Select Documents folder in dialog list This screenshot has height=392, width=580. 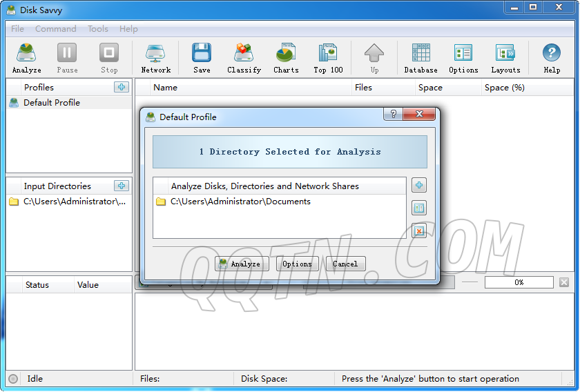click(240, 202)
